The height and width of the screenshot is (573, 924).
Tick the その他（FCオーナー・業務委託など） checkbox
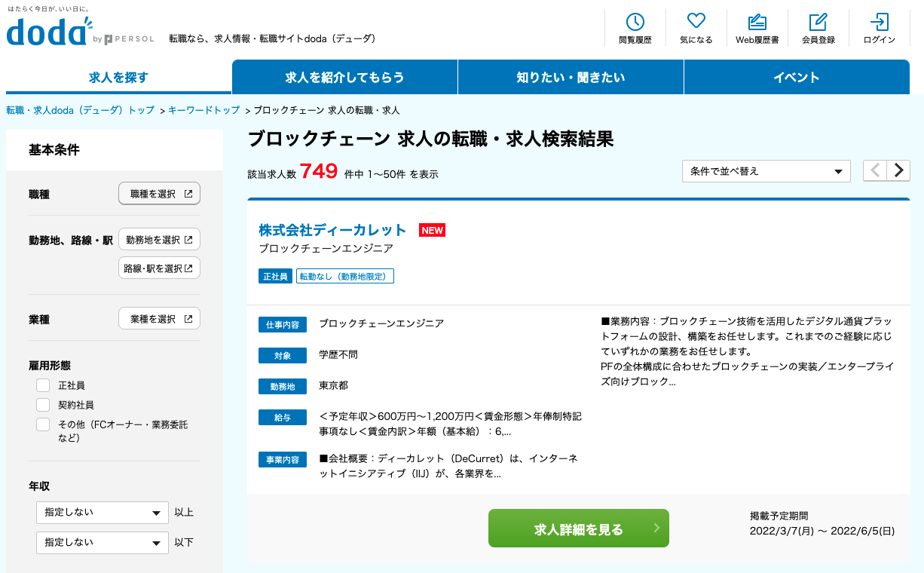43,424
